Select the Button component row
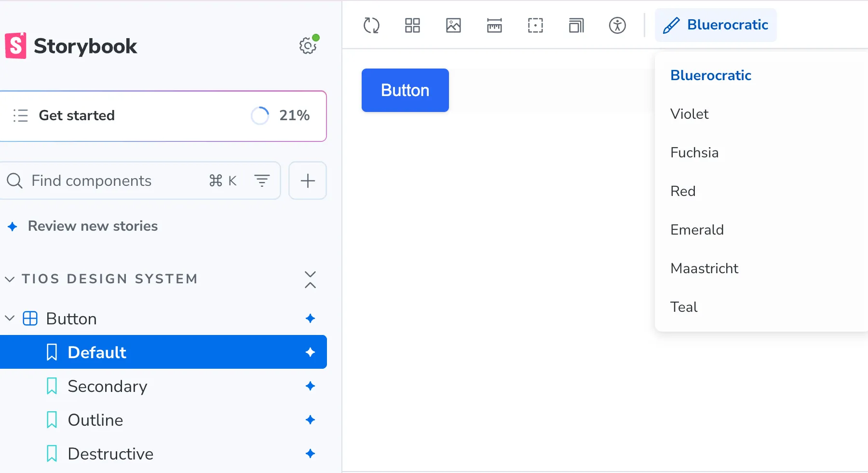 163,319
